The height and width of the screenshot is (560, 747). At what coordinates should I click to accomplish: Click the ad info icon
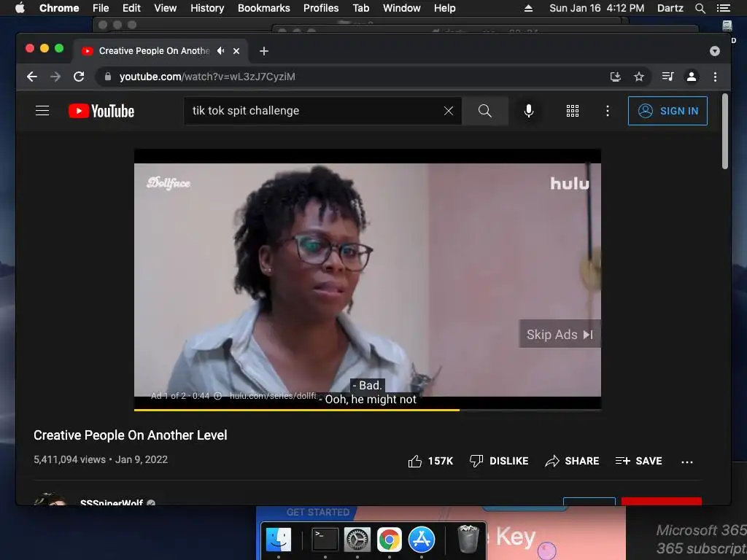tap(217, 396)
